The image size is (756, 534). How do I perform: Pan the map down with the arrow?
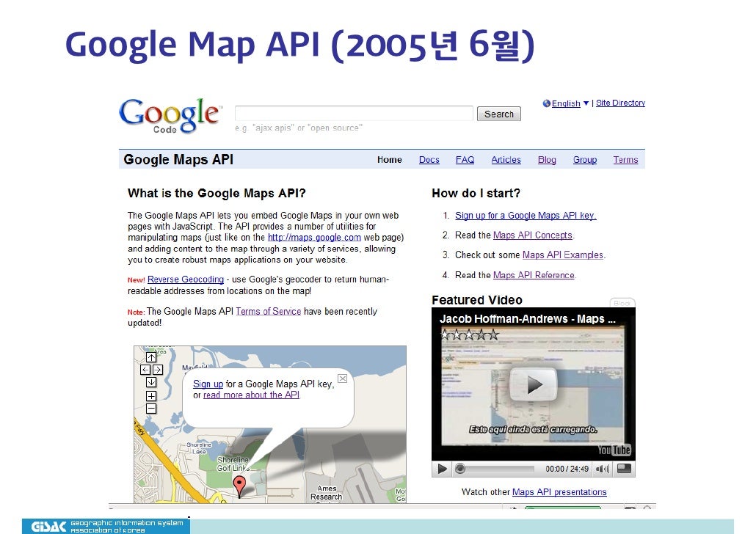click(x=151, y=382)
